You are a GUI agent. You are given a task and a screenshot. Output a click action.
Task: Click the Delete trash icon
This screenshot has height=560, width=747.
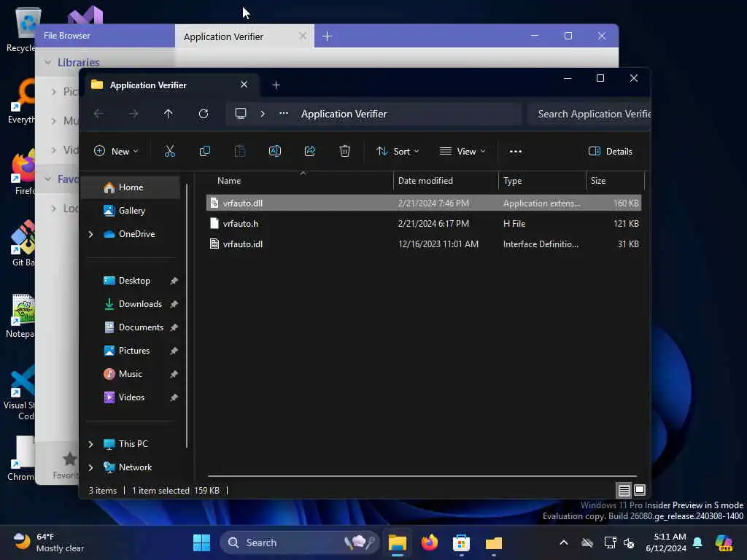click(345, 152)
